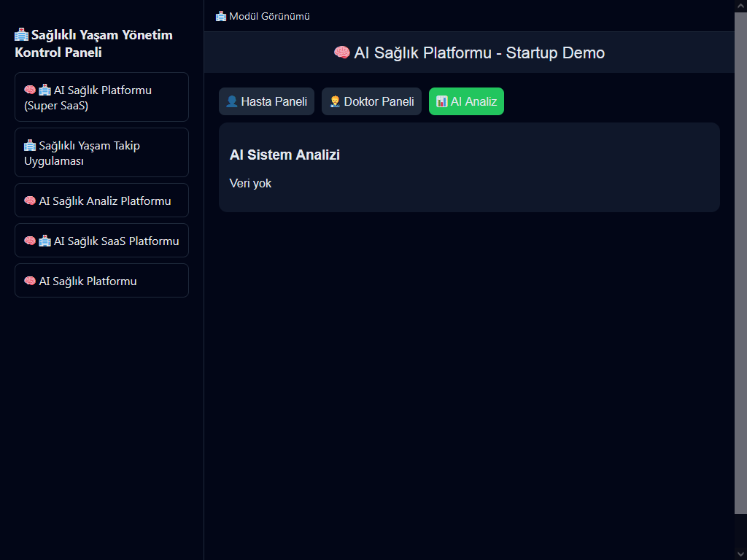Viewport: 747px width, 560px height.
Task: Click the hospital icon next to Modül Görünümü
Action: (x=221, y=16)
